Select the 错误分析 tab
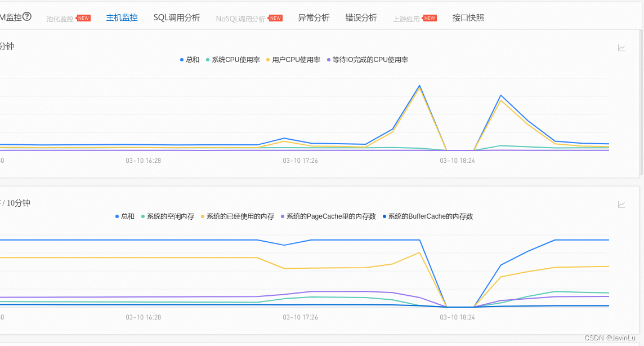 pos(361,17)
